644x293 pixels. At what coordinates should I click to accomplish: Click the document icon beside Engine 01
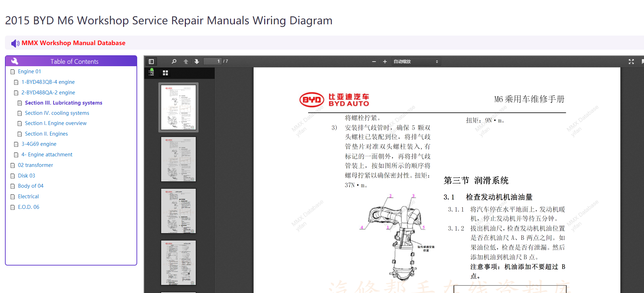pos(13,72)
